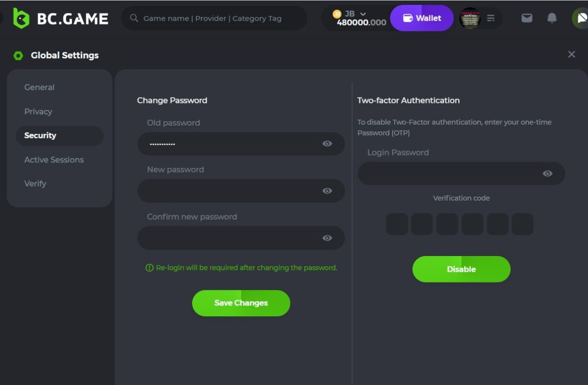The image size is (588, 385).
Task: Toggle new password visibility eye
Action: click(327, 191)
